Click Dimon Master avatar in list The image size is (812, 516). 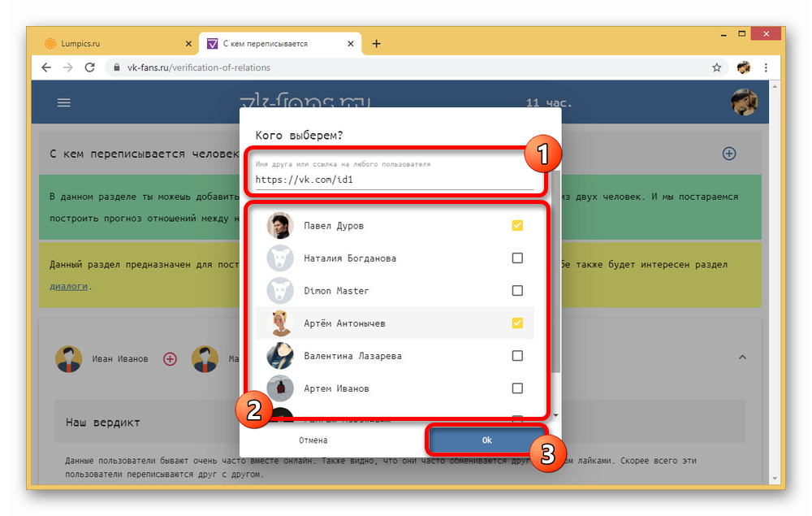pyautogui.click(x=280, y=291)
